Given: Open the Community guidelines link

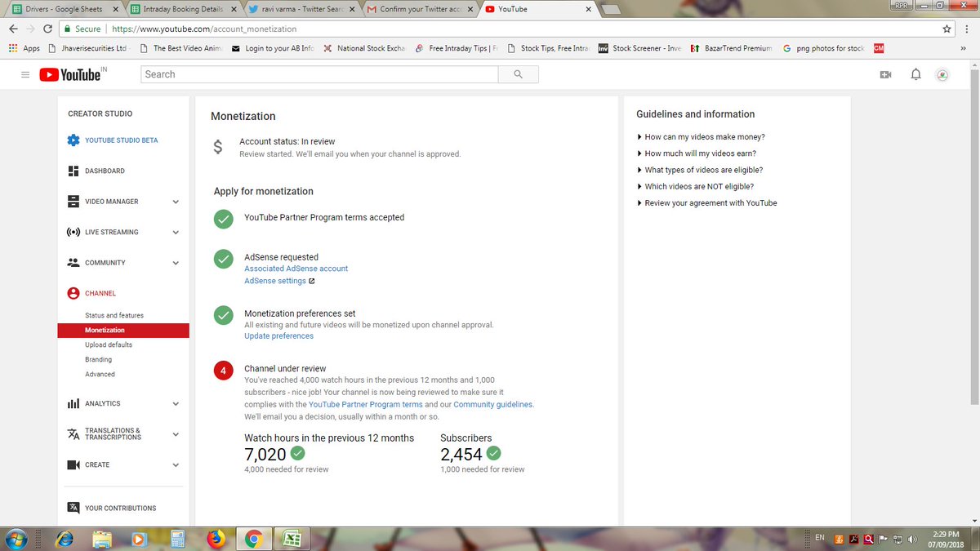Looking at the screenshot, I should (493, 405).
